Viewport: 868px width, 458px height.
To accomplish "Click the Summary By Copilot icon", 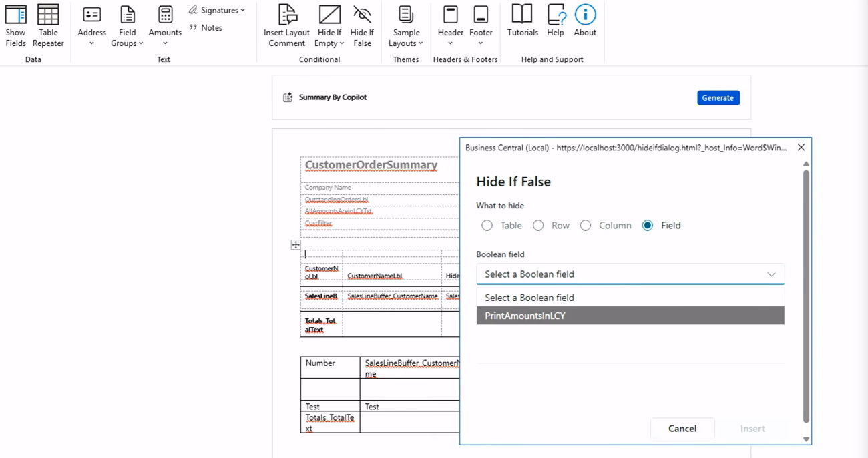I will pyautogui.click(x=288, y=97).
